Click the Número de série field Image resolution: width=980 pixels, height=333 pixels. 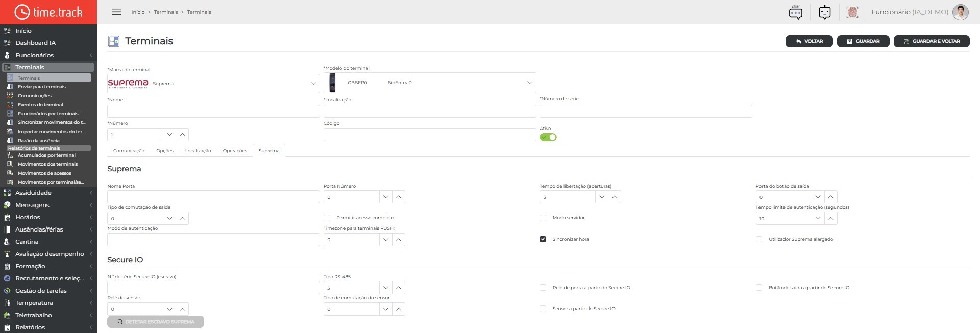point(646,111)
